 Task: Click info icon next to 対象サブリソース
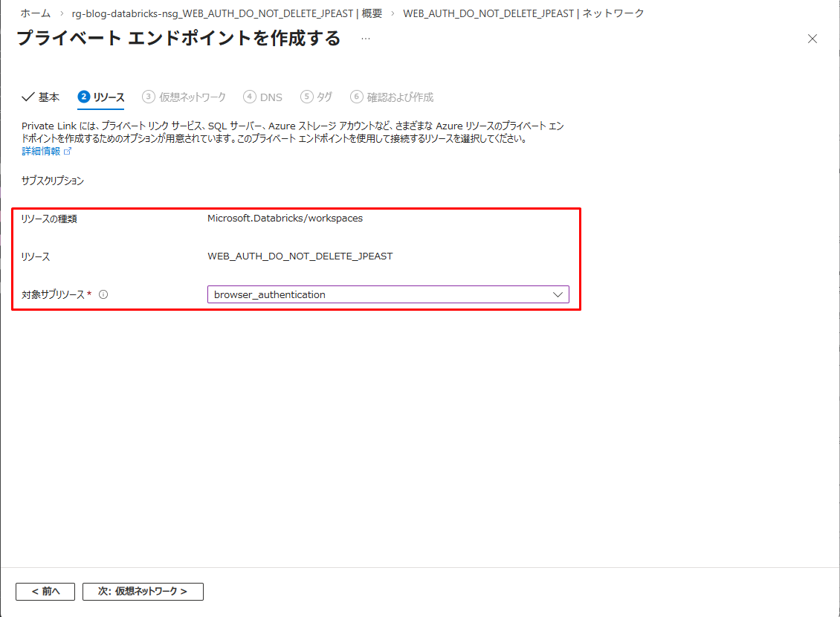(x=103, y=294)
